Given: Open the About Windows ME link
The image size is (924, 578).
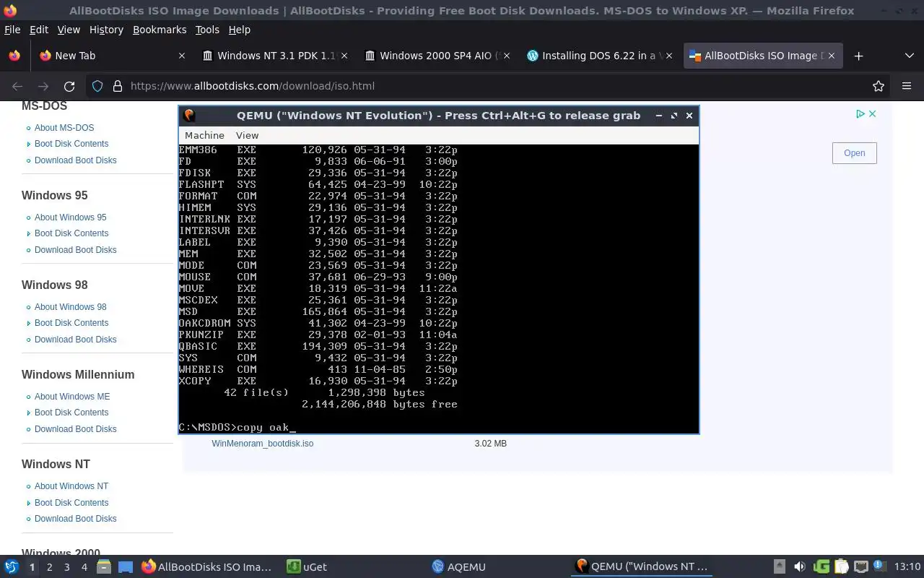Looking at the screenshot, I should 72,397.
